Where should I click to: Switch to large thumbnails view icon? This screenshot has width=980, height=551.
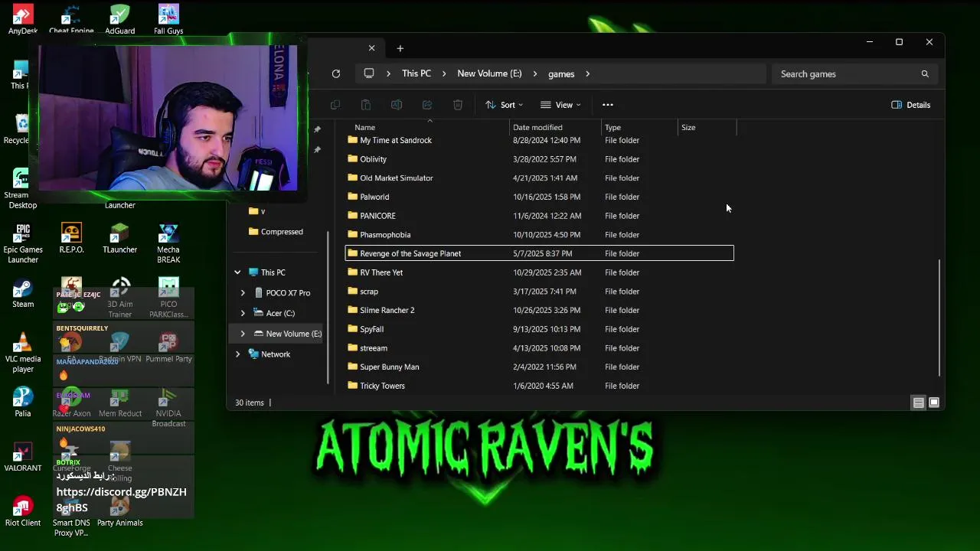[934, 403]
